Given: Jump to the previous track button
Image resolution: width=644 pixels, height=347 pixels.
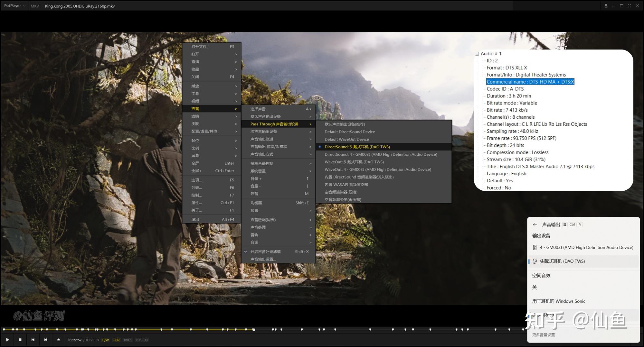Looking at the screenshot, I should coord(33,340).
